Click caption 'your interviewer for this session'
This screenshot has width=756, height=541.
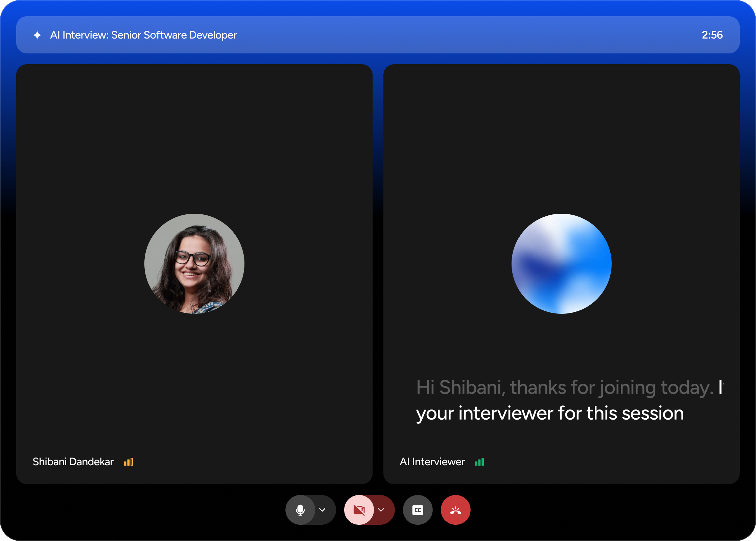coord(550,413)
